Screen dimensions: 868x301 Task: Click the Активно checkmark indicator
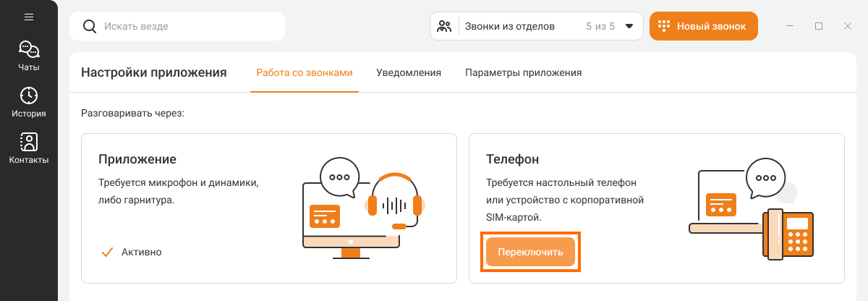(108, 252)
